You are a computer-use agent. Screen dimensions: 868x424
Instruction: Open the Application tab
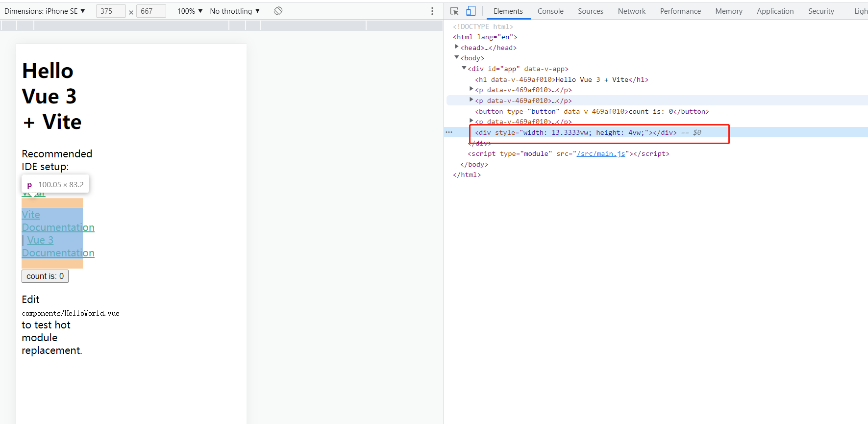(x=775, y=11)
